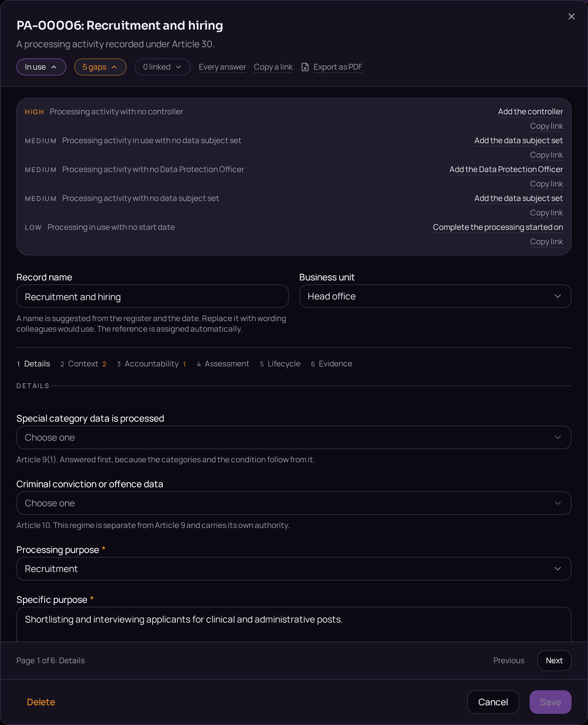Close the dialog with the X icon
Image resolution: width=588 pixels, height=725 pixels.
pyautogui.click(x=571, y=17)
